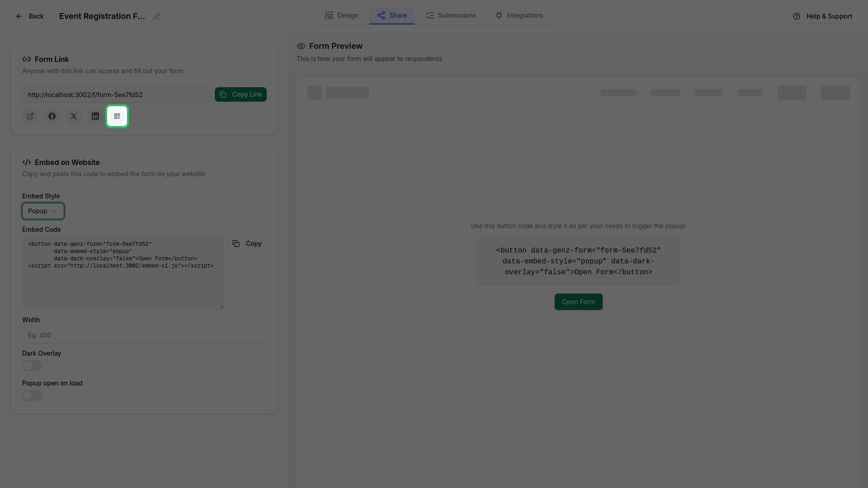Open form link in new tab icon
This screenshot has width=868, height=488.
pos(30,116)
